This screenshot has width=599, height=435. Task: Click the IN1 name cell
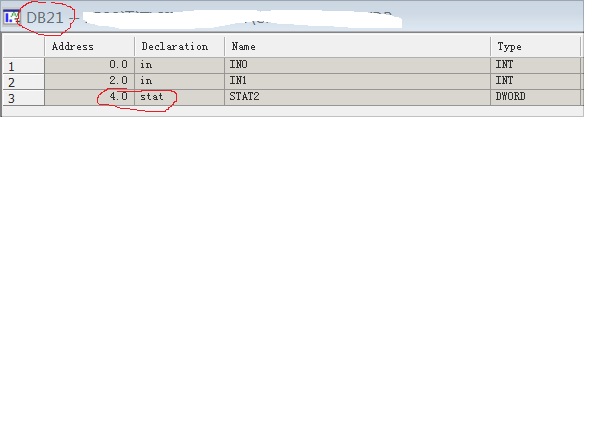coord(358,81)
